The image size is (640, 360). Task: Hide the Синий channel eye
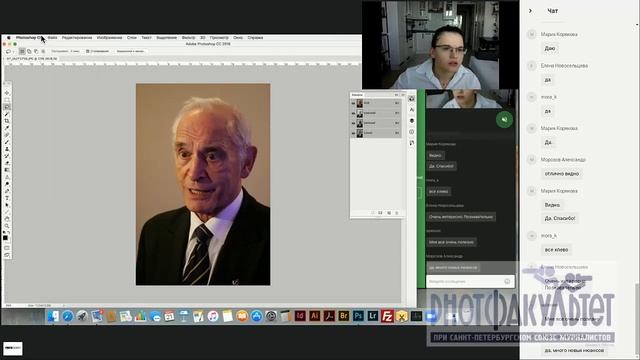[353, 133]
